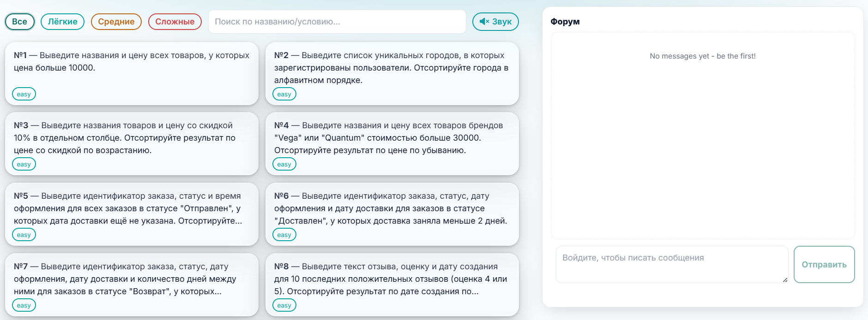Open task №7 about Возврат orders

tap(132, 279)
